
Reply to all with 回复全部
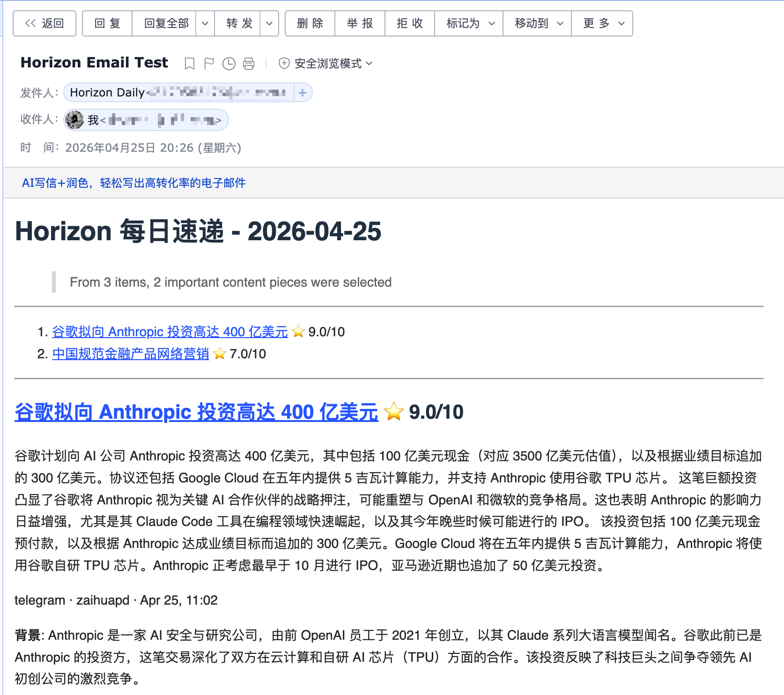pyautogui.click(x=164, y=23)
